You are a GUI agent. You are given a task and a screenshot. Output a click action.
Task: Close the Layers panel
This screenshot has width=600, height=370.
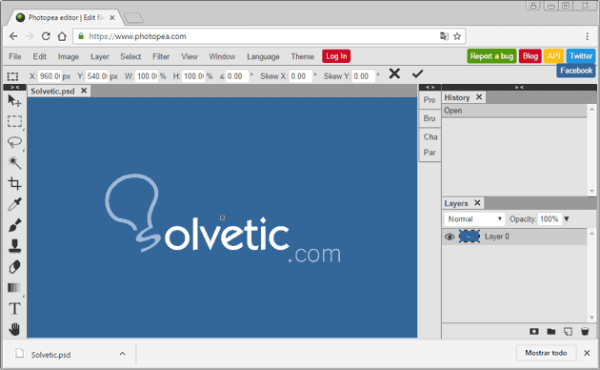tap(477, 203)
